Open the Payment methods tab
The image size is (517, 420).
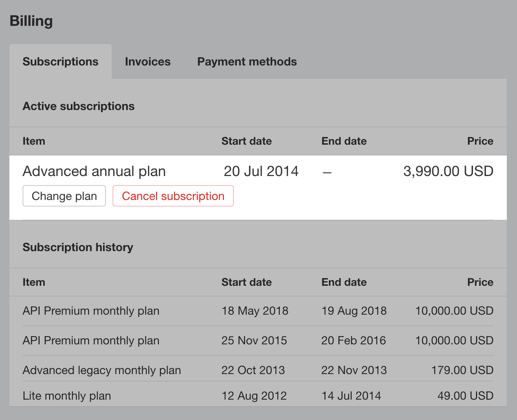[x=247, y=62]
